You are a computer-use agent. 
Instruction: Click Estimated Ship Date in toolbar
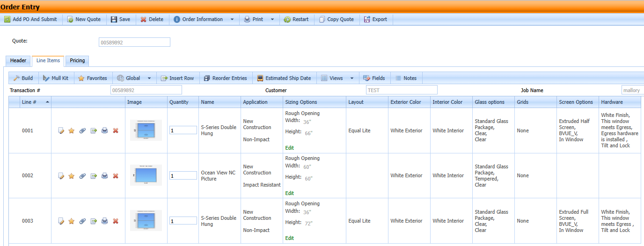click(284, 78)
